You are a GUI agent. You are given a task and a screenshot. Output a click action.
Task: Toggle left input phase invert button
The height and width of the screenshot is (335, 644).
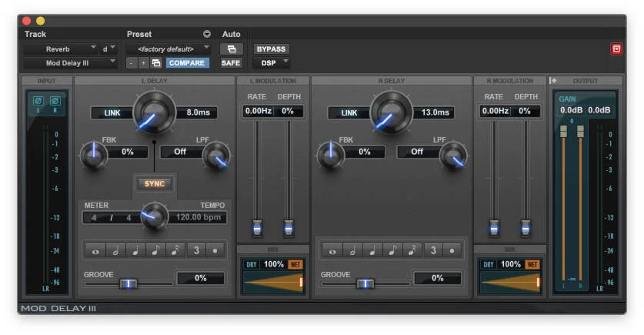(x=38, y=101)
